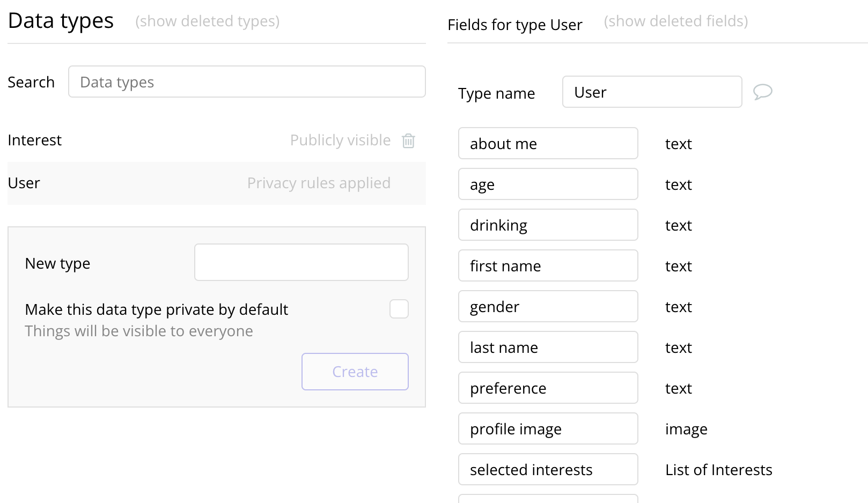The image size is (868, 503).
Task: Click the New type name input
Action: pyautogui.click(x=301, y=262)
